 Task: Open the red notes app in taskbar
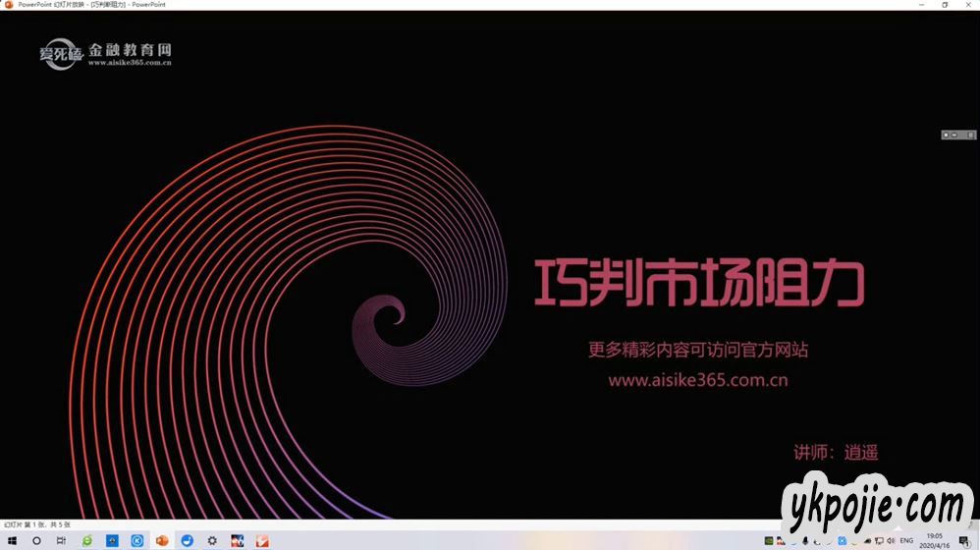[x=262, y=540]
